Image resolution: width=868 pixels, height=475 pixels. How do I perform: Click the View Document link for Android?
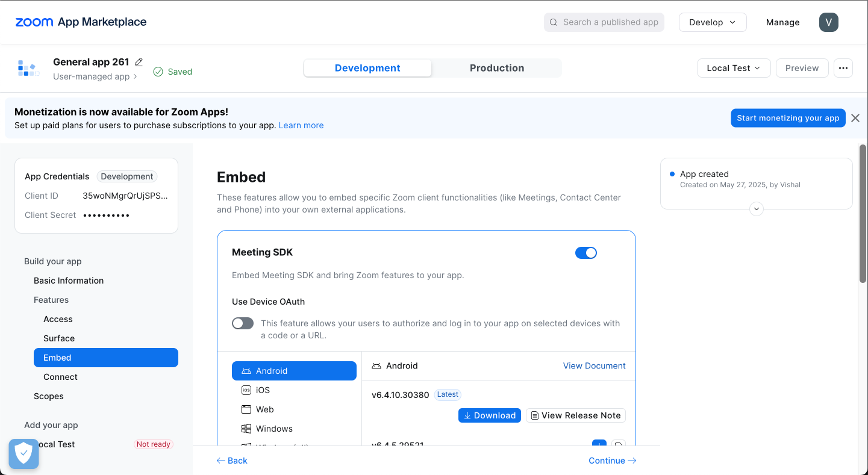pos(594,365)
